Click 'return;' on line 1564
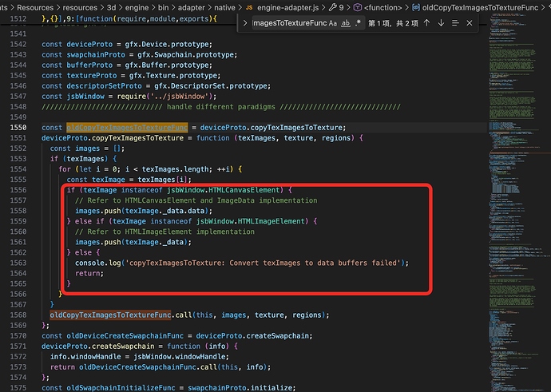This screenshot has width=551, height=392. 89,273
